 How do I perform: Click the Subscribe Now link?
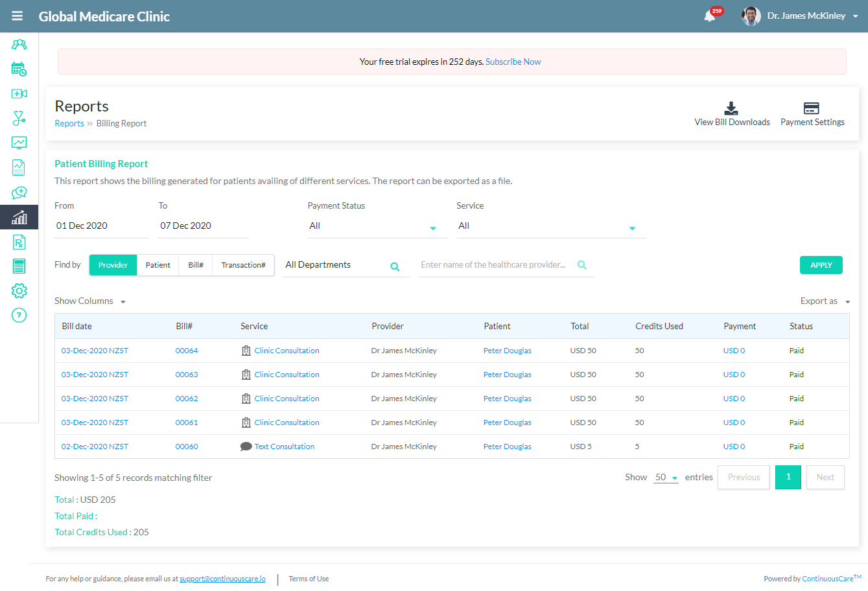click(513, 62)
